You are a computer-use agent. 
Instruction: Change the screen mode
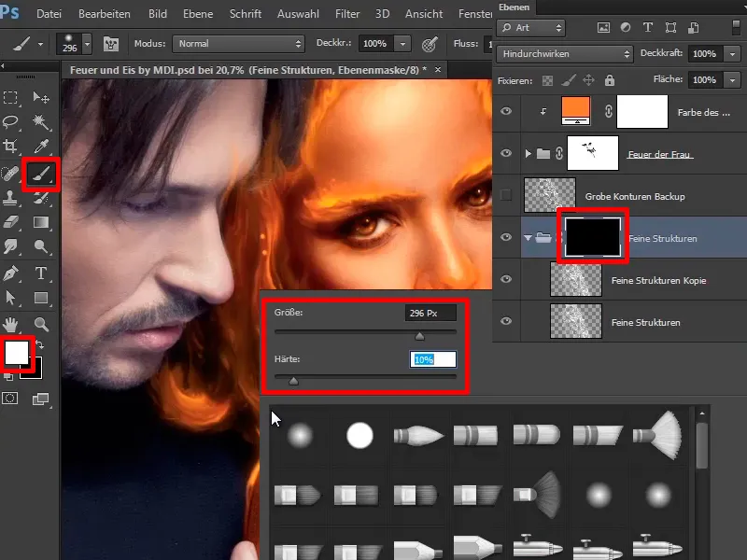pyautogui.click(x=41, y=399)
